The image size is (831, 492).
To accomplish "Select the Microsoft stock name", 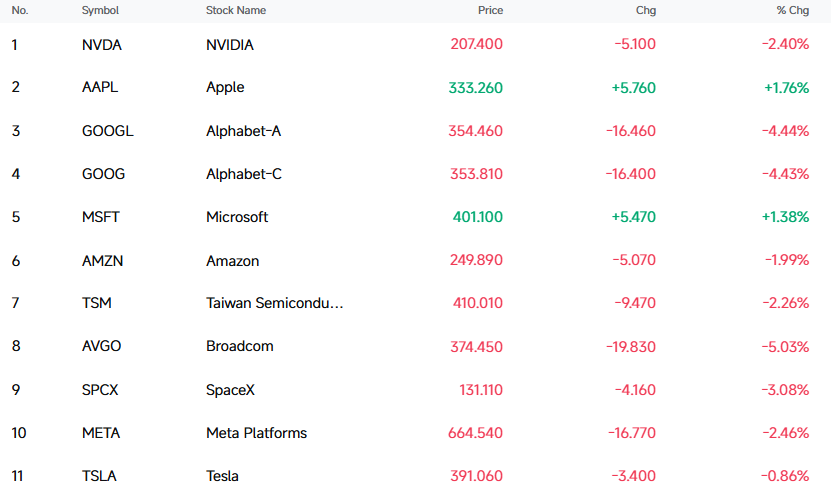I will pos(237,217).
